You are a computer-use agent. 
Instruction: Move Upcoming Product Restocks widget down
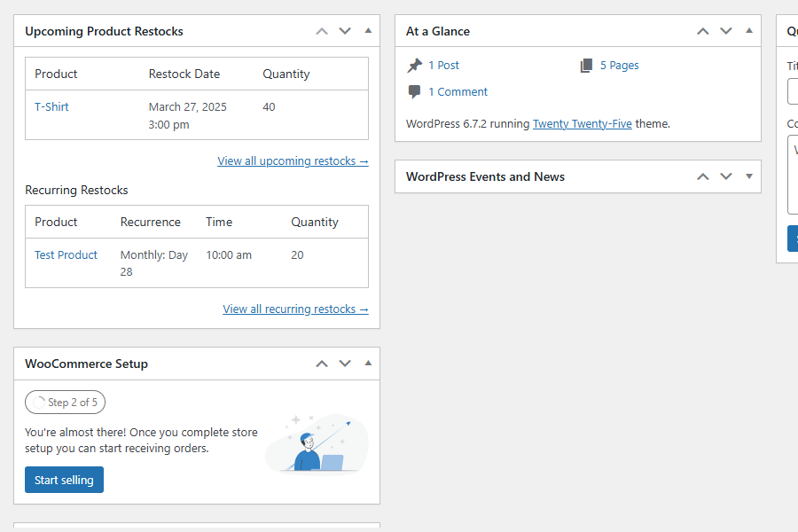click(x=345, y=31)
